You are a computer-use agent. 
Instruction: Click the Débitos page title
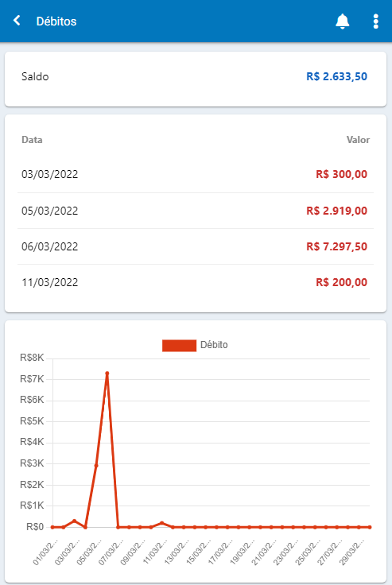click(56, 21)
